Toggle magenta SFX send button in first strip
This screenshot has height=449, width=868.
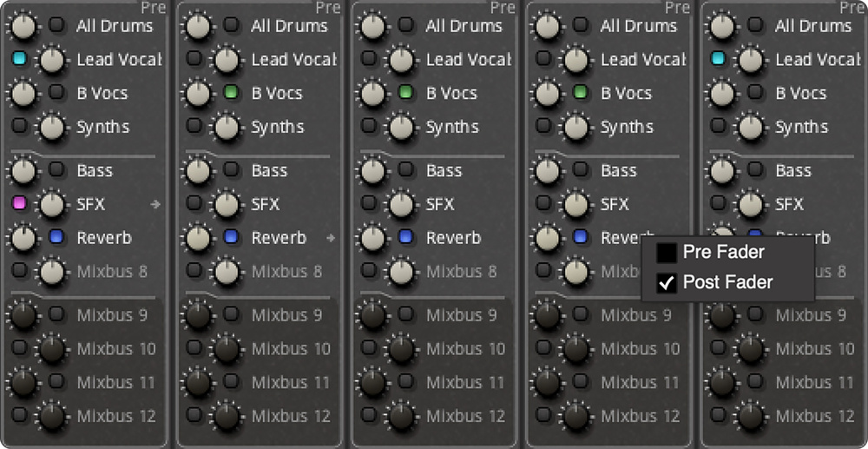coord(19,205)
